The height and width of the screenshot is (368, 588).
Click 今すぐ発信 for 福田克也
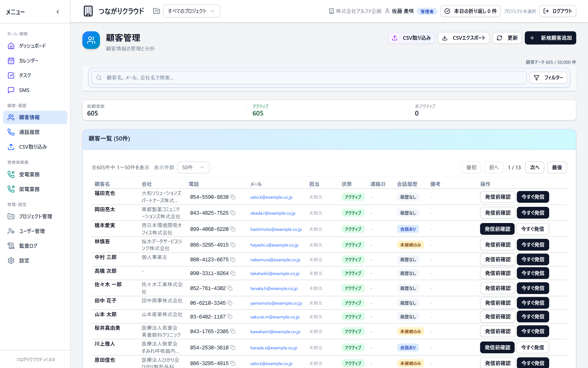tap(533, 197)
